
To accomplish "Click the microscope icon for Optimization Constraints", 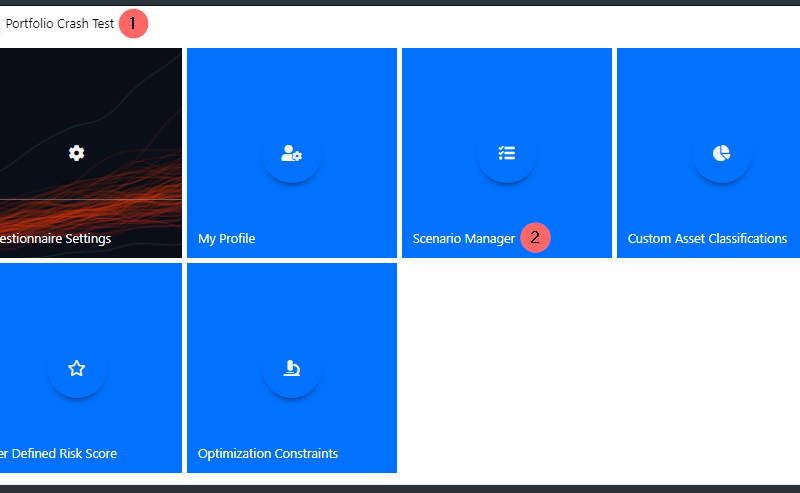I will [292, 368].
